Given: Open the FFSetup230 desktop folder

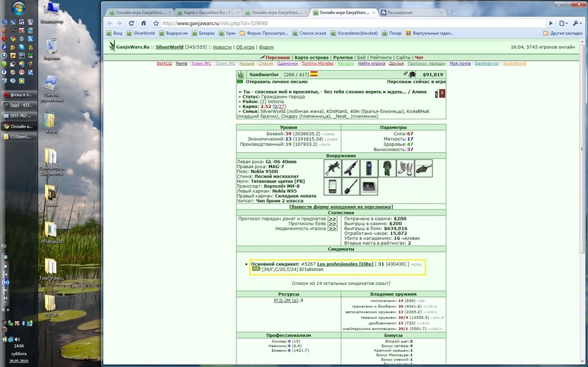Looking at the screenshot, I should click(x=51, y=232).
